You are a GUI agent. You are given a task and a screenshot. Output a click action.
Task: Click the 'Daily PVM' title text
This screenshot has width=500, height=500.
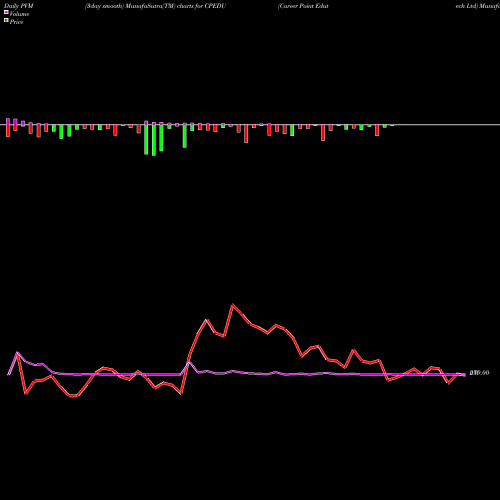(x=19, y=6)
